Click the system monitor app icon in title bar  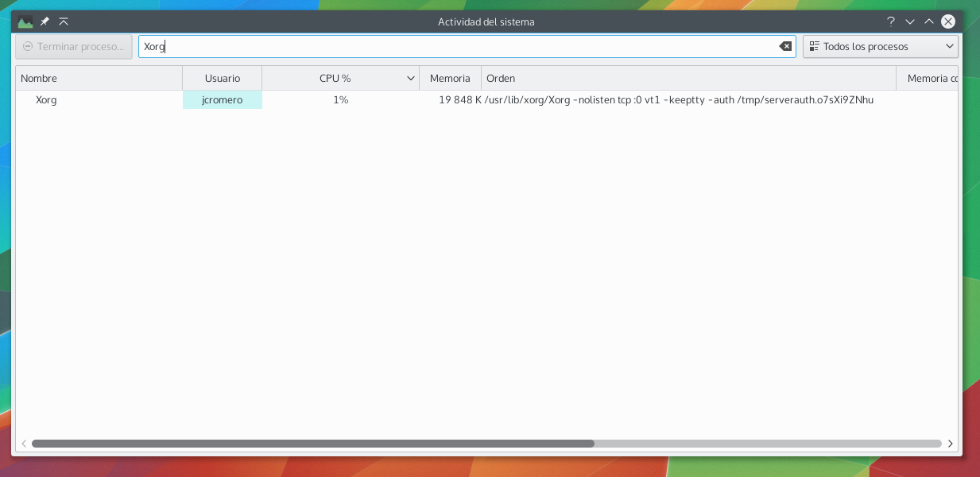(25, 21)
